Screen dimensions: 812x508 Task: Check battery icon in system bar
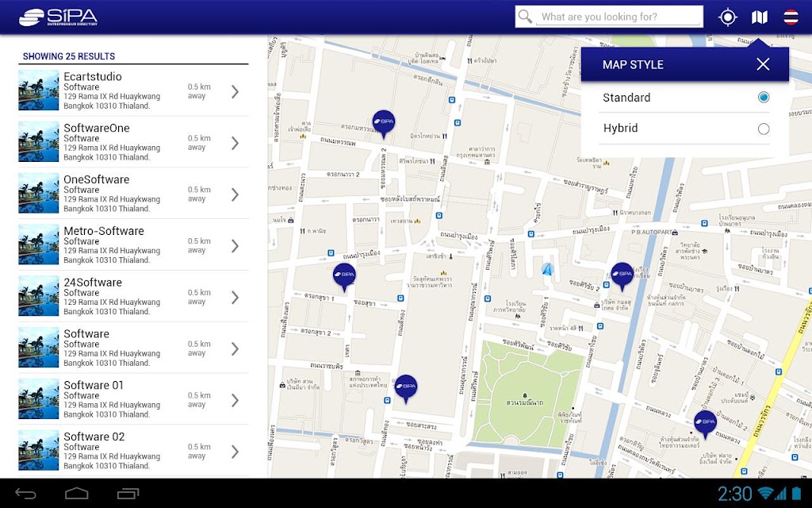point(796,494)
